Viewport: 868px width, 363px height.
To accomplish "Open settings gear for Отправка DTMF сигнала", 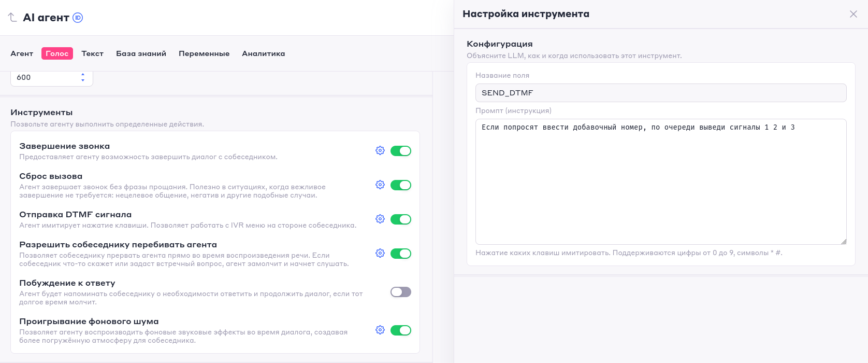I will (380, 219).
